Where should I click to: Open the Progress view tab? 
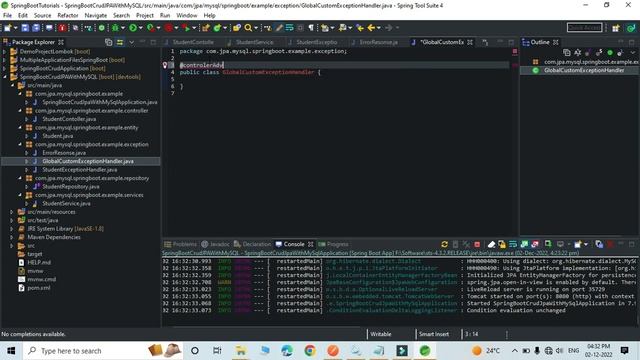click(x=333, y=244)
